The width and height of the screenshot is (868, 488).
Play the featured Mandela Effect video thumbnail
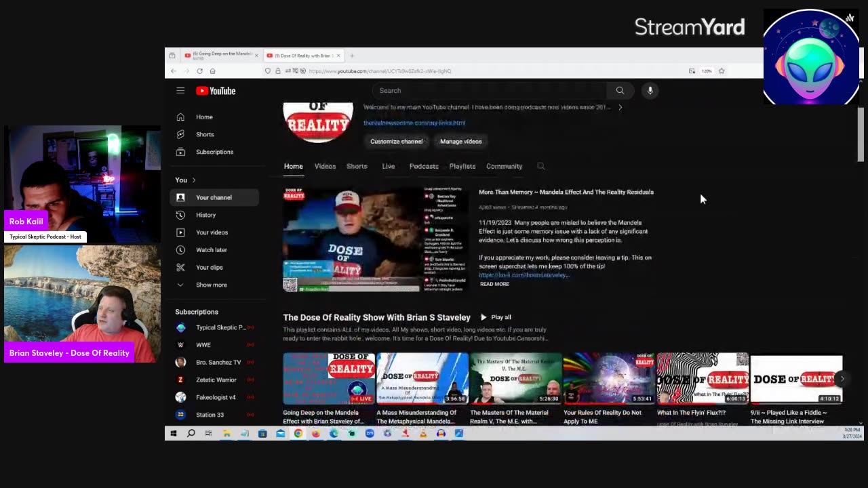pyautogui.click(x=376, y=239)
